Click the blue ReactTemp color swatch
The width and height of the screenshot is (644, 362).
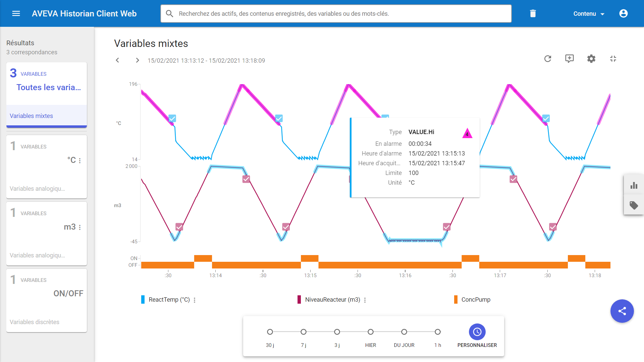[x=143, y=300]
